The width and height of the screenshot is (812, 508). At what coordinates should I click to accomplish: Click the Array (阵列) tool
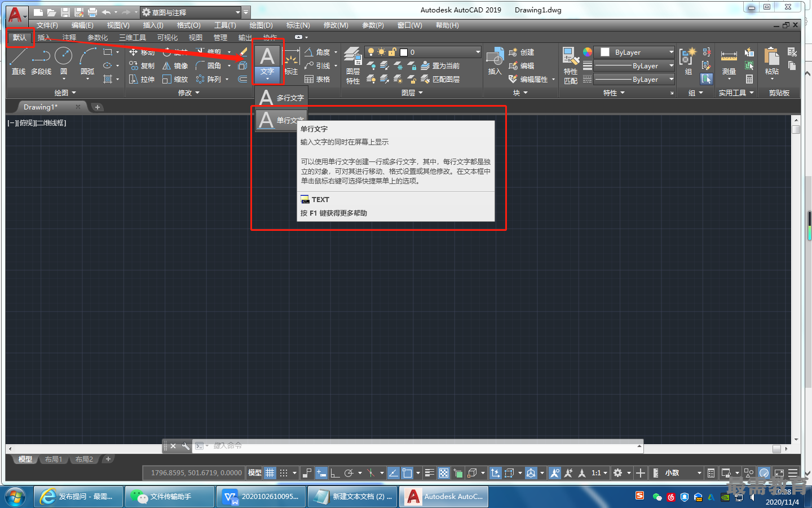click(x=209, y=79)
